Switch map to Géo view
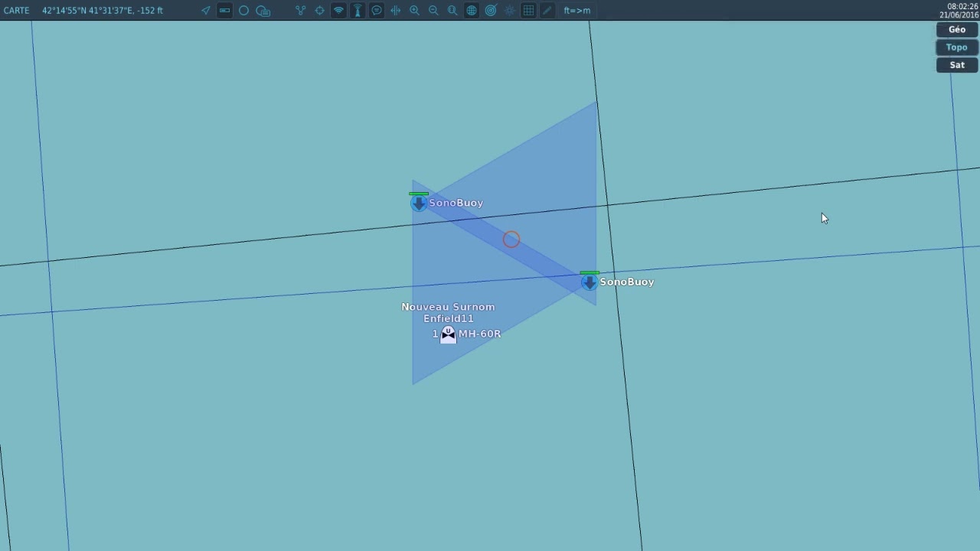This screenshot has width=980, height=551. click(957, 30)
